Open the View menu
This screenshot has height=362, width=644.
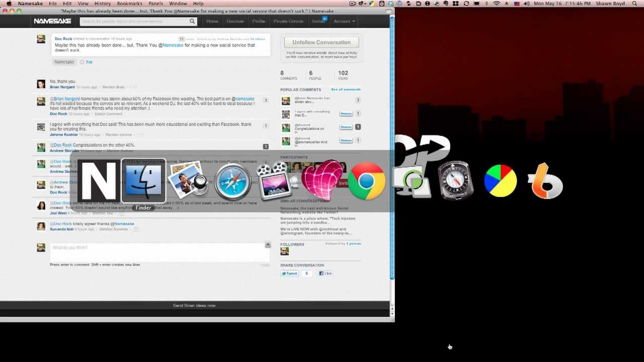tap(83, 4)
